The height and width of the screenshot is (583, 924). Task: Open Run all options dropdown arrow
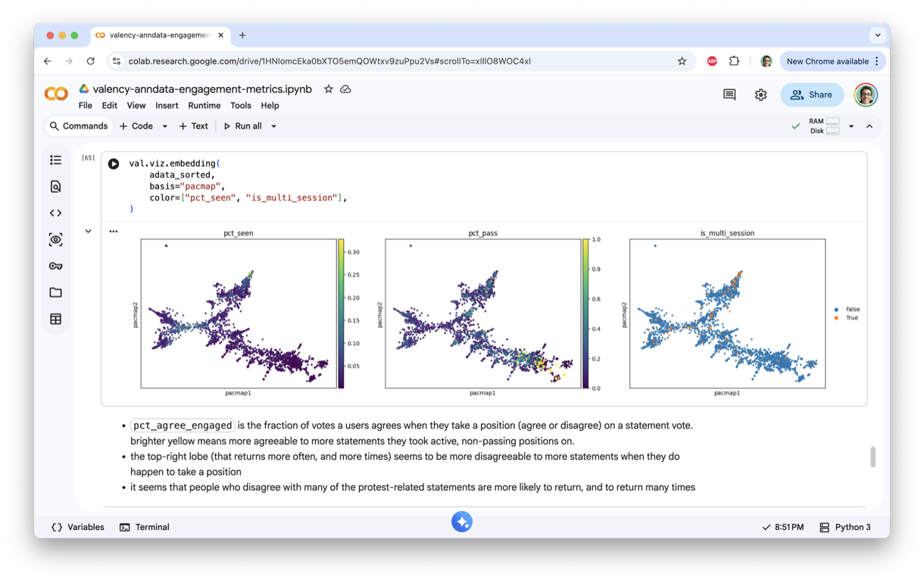click(x=273, y=126)
